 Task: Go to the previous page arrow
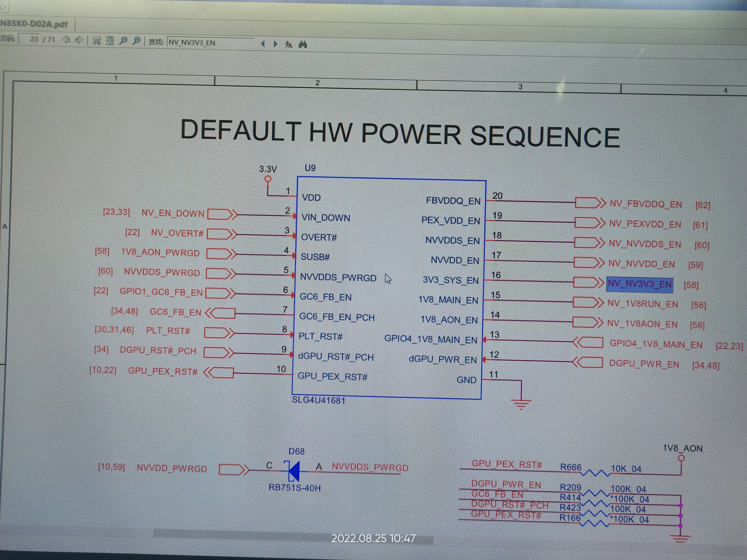pos(66,40)
